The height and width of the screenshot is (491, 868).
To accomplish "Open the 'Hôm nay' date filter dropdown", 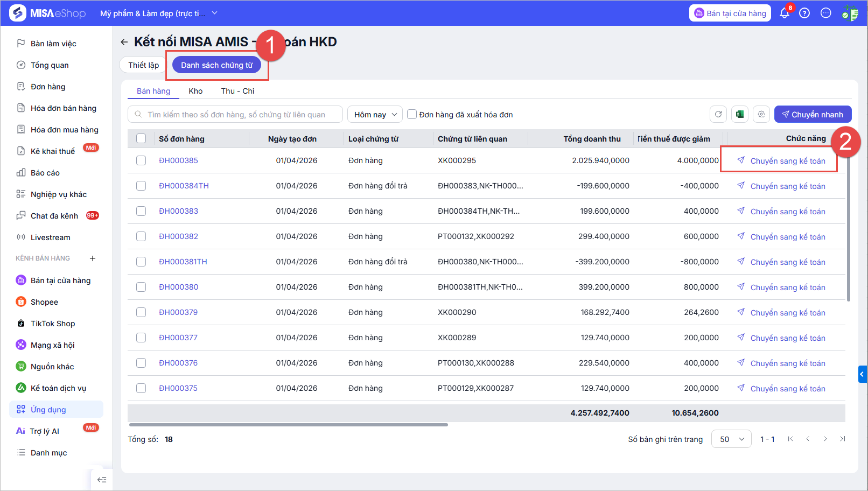I will click(375, 115).
